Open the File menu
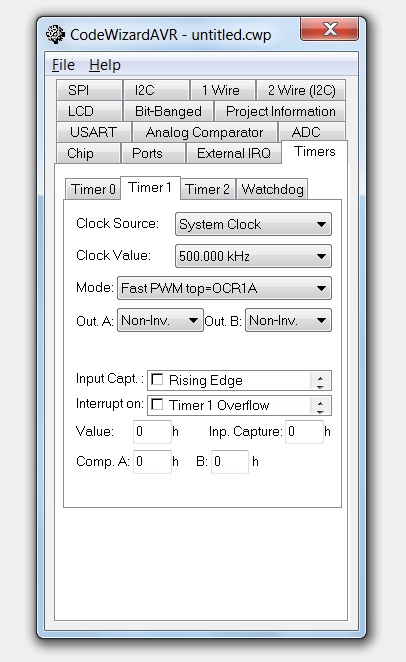The height and width of the screenshot is (662, 406). [63, 65]
